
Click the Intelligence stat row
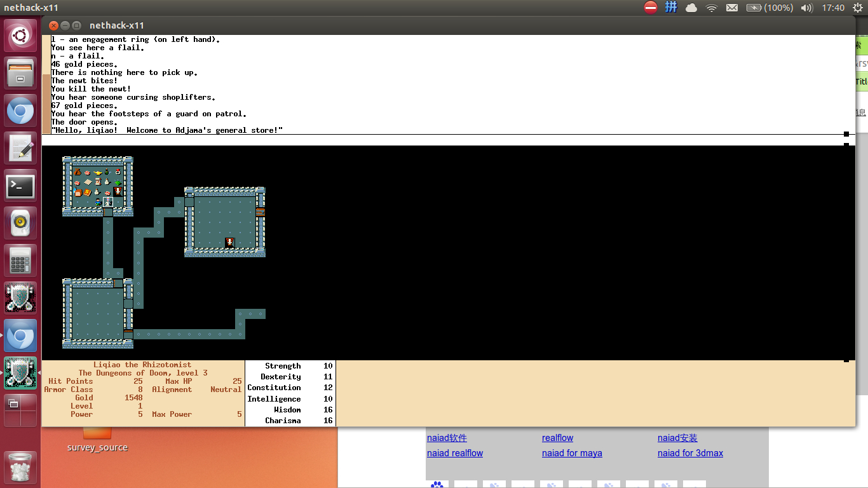[290, 399]
